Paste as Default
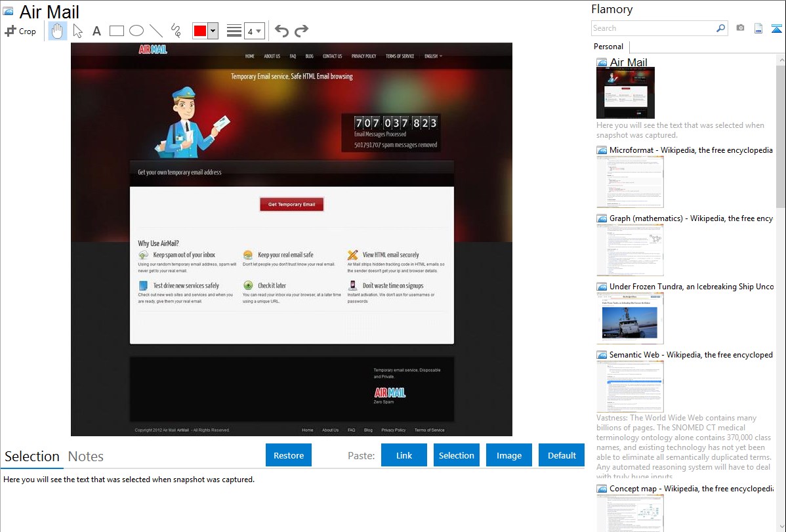This screenshot has width=786, height=532. coord(562,455)
